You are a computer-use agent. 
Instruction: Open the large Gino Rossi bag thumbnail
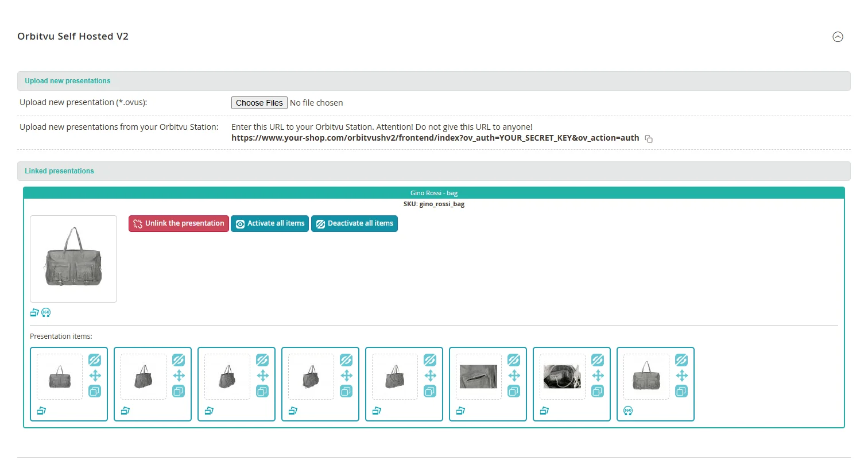click(73, 259)
